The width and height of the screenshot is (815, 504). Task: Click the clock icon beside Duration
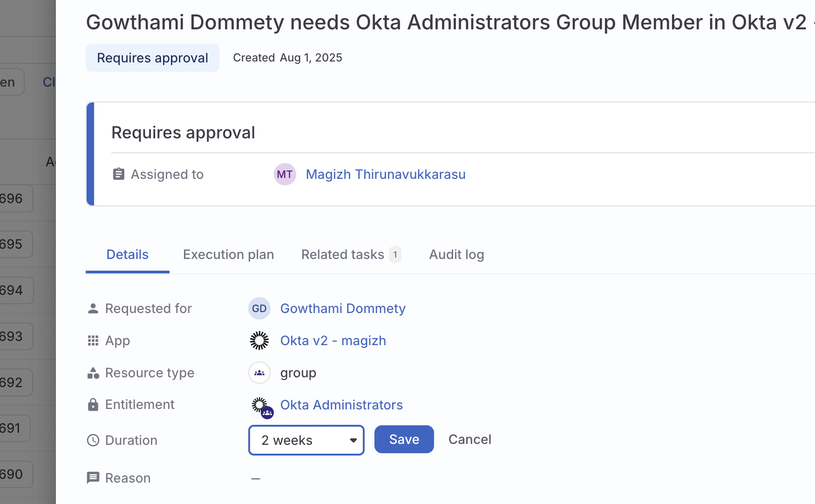93,440
